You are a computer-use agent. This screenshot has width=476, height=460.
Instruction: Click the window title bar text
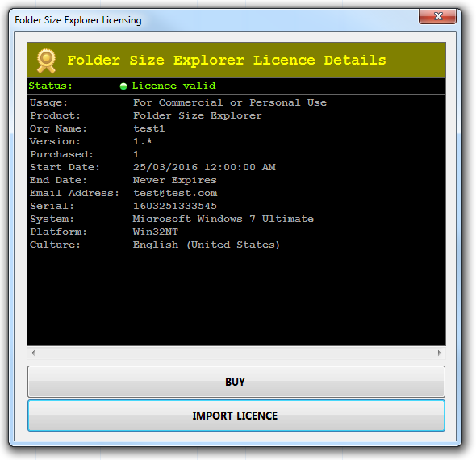click(78, 20)
